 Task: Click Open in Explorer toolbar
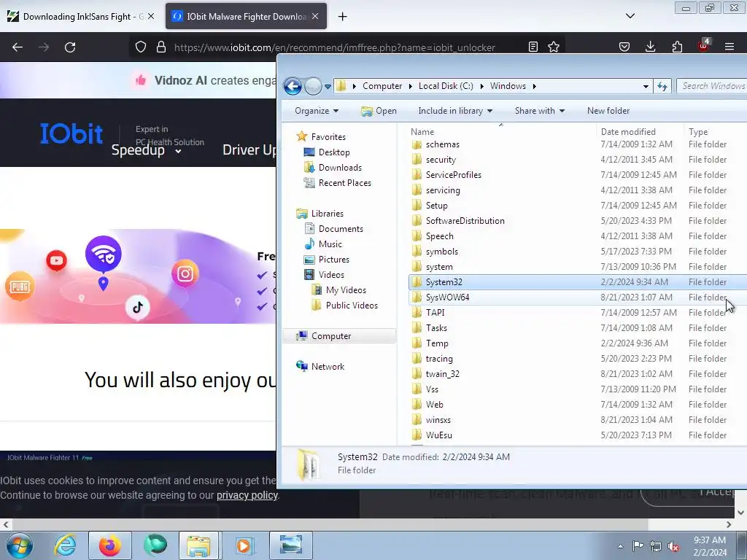(379, 111)
